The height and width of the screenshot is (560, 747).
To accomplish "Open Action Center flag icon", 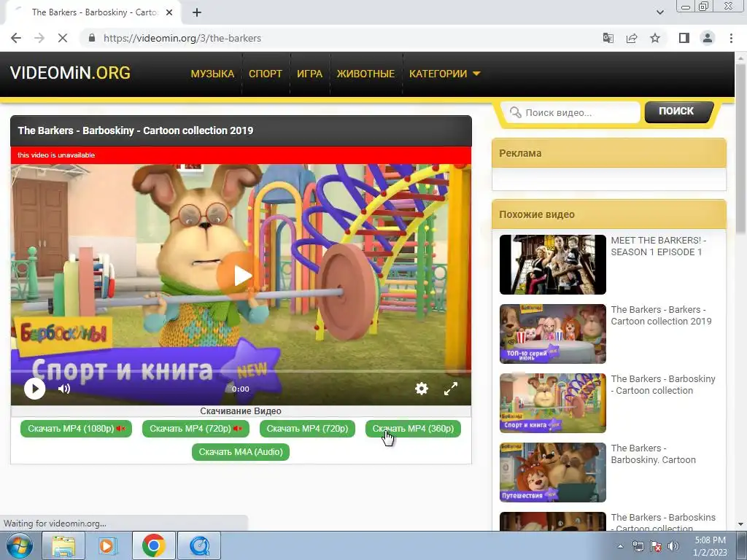I will (656, 546).
